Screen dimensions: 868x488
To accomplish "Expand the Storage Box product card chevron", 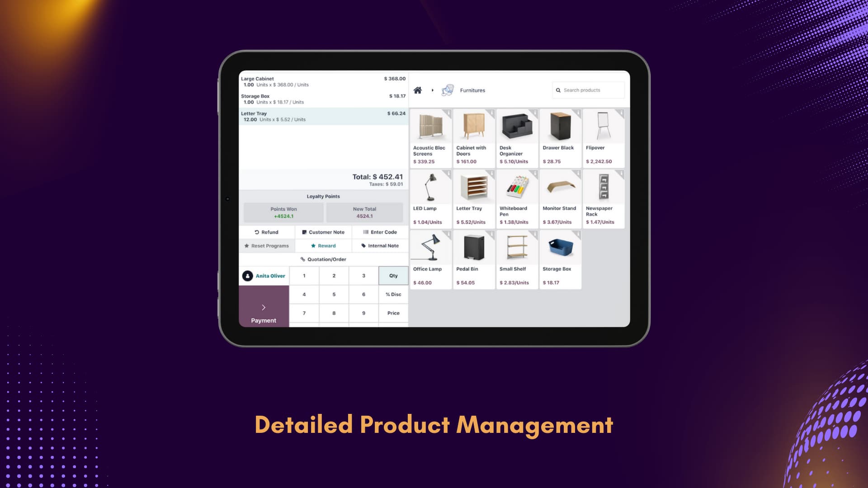I will [x=577, y=233].
